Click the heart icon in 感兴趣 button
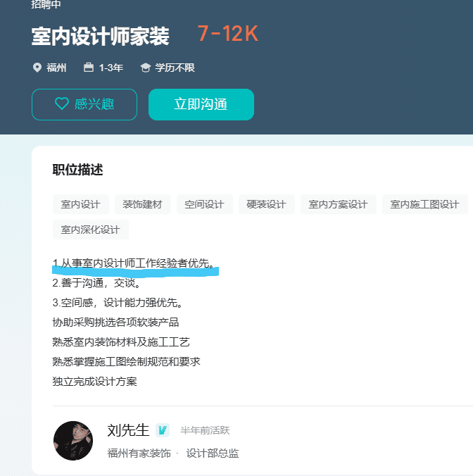 (x=62, y=104)
